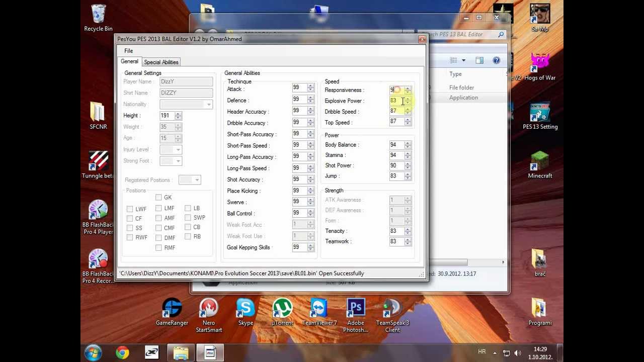
Task: Click the Player Name field showing DizzY
Action: 186,81
